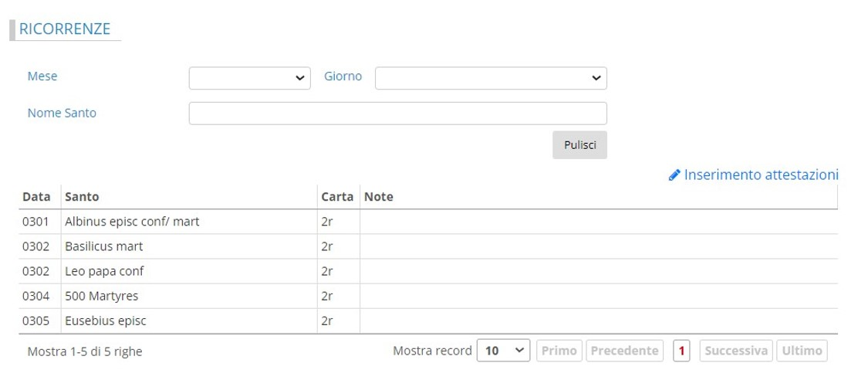Select the Basilicus mart row
868x380 pixels.
tap(104, 246)
